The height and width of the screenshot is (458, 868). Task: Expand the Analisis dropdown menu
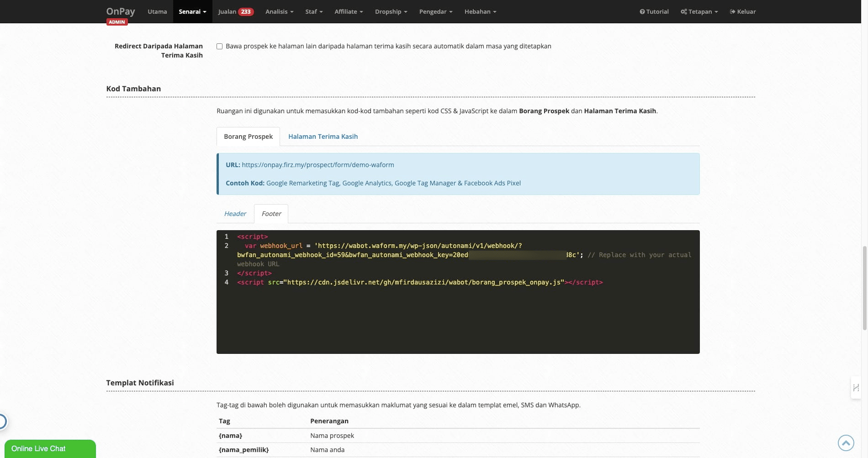[279, 11]
